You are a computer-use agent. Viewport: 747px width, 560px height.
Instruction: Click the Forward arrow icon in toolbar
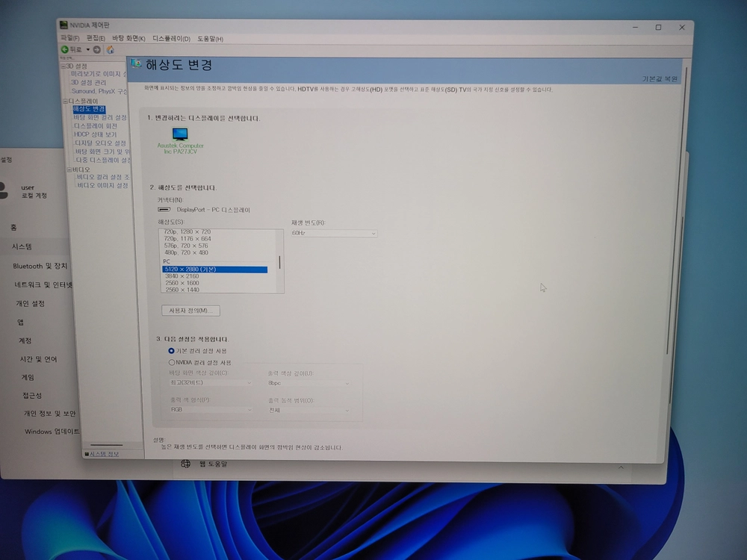pos(96,49)
